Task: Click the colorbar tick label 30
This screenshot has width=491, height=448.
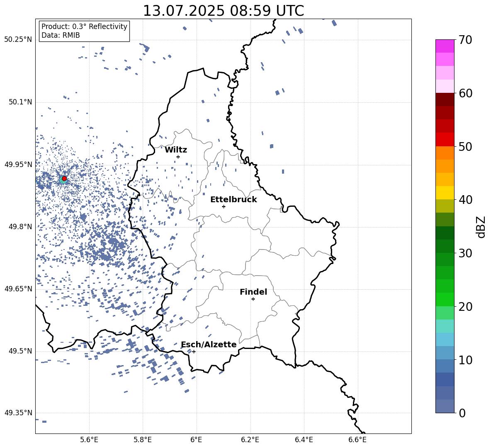Action: pos(465,253)
